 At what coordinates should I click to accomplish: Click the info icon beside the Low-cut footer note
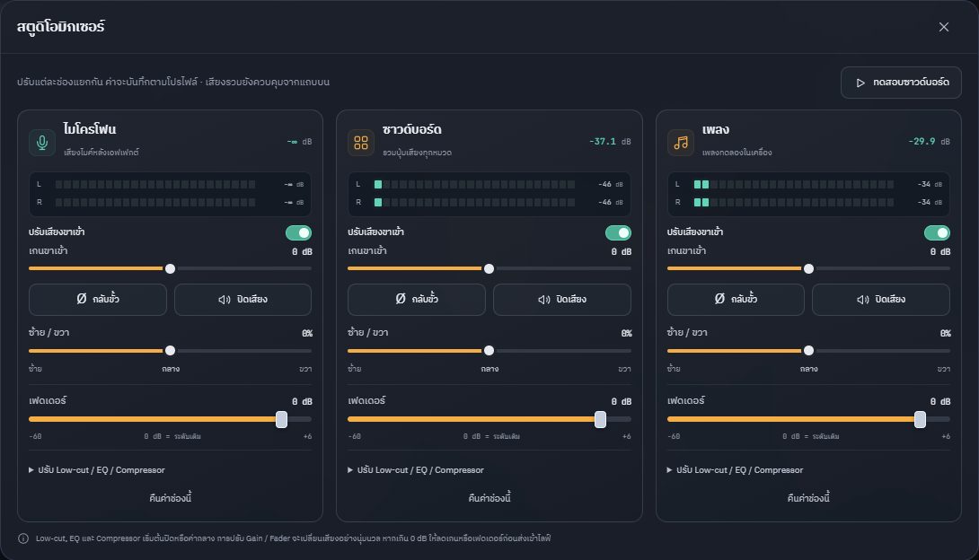[x=23, y=538]
